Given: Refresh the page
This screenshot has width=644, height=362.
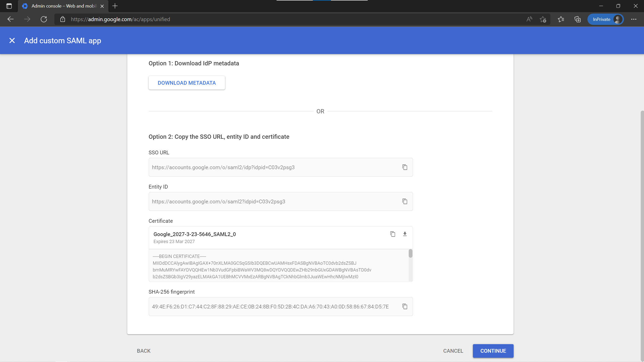Looking at the screenshot, I should [44, 19].
